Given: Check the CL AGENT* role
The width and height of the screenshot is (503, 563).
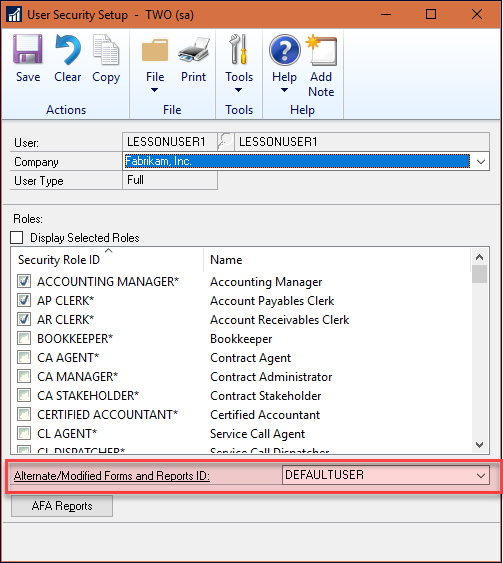Looking at the screenshot, I should pos(24,433).
